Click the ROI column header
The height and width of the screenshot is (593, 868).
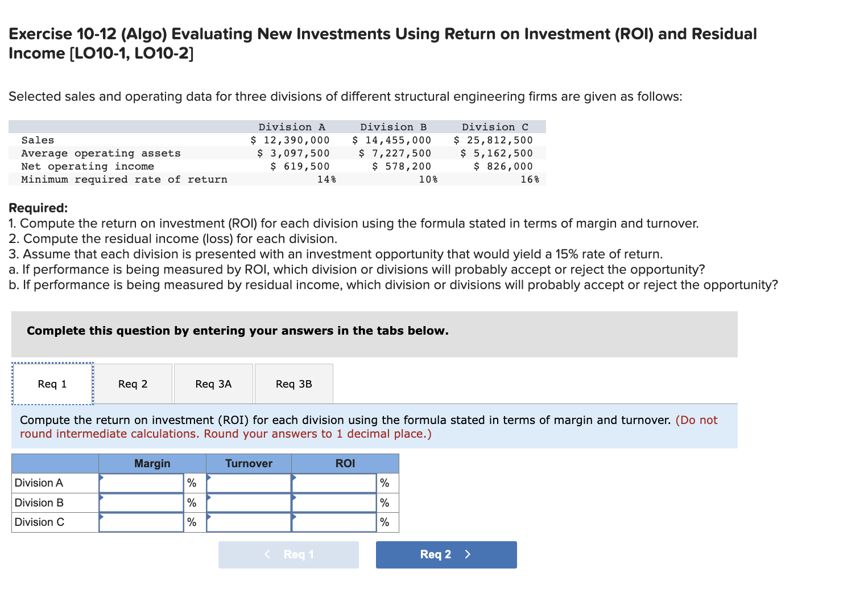(345, 463)
